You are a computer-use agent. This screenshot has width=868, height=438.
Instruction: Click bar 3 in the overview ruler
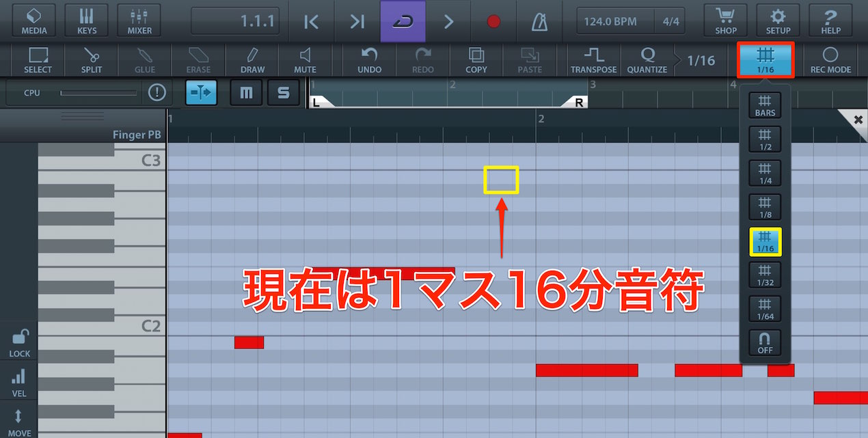pyautogui.click(x=593, y=85)
